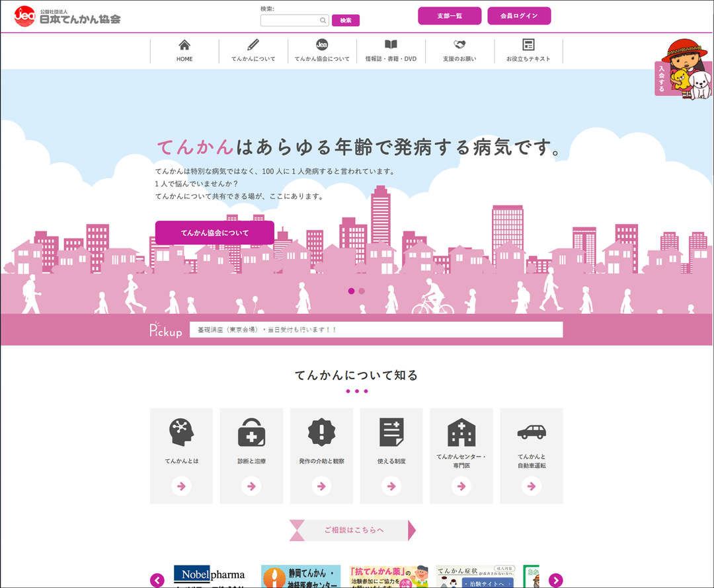Click the hospital icon for てんかんセンター・専門医
Viewport: 714px width, 588px height.
461,433
